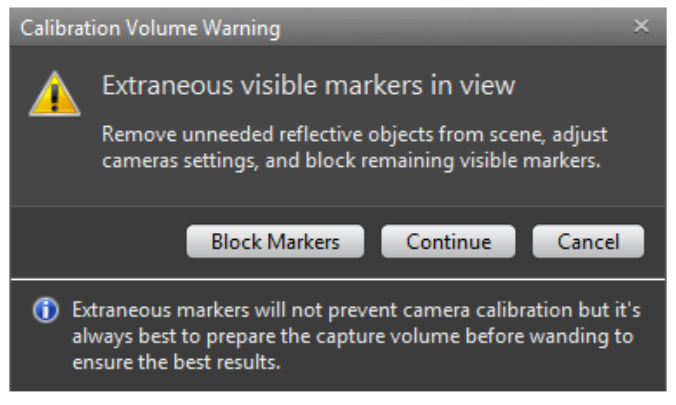The width and height of the screenshot is (676, 405).
Task: Click the 'always best to prepare' info line
Action: tap(352, 336)
